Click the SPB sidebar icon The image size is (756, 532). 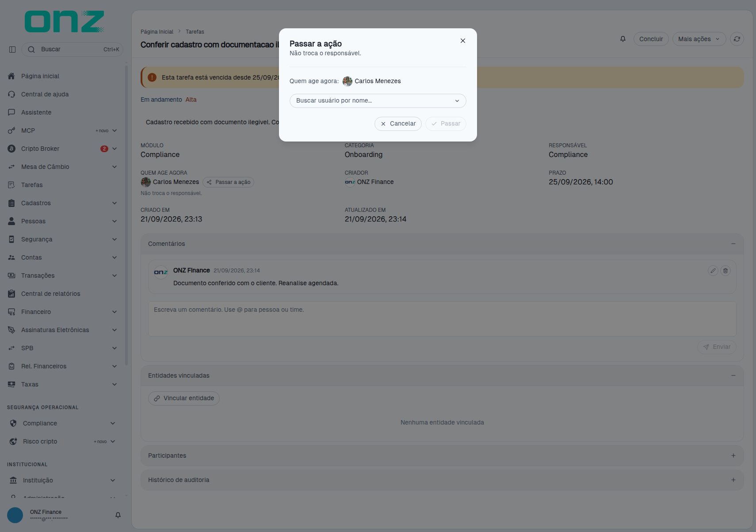(x=11, y=348)
